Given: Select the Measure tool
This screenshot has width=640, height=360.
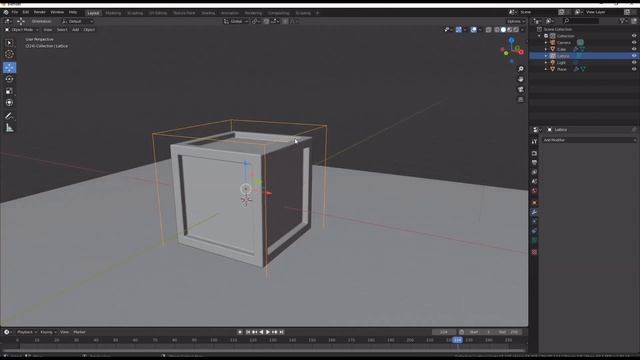Looking at the screenshot, I should pyautogui.click(x=9, y=128).
